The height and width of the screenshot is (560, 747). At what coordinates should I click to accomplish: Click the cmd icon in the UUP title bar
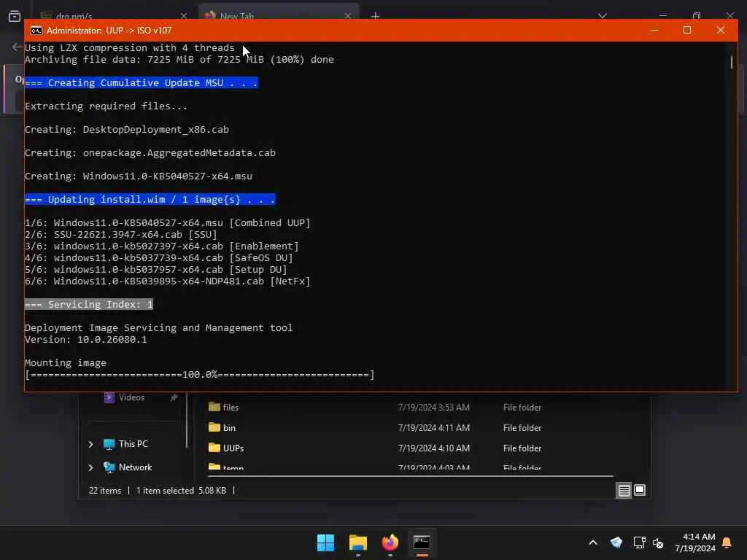[36, 31]
